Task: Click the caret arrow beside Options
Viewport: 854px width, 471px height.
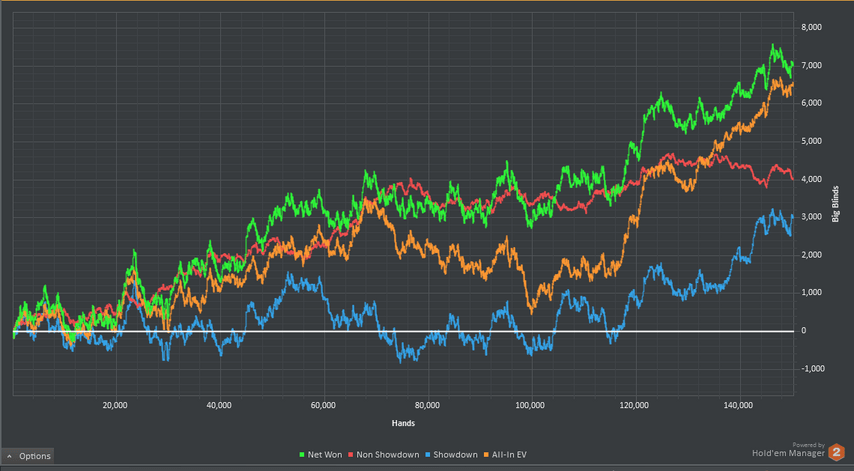Action: [x=9, y=456]
